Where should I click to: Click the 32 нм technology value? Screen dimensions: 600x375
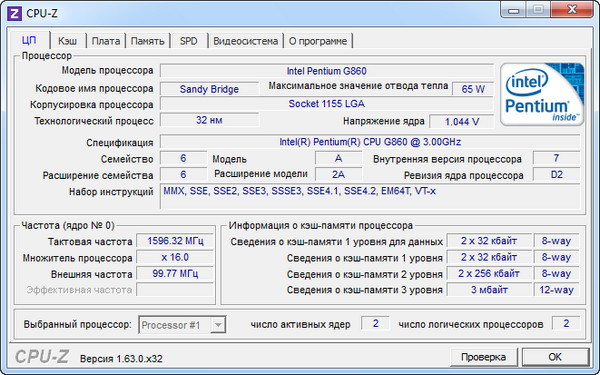point(209,120)
